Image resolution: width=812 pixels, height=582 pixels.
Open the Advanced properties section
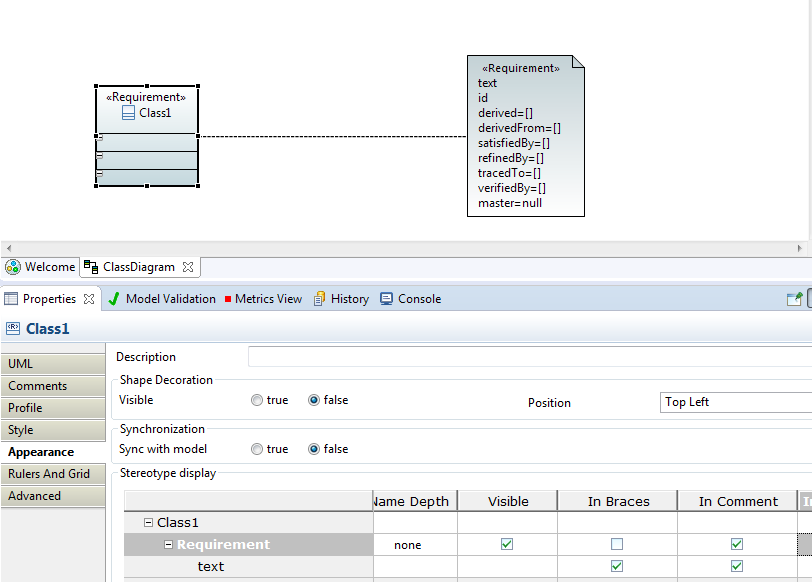(x=53, y=496)
